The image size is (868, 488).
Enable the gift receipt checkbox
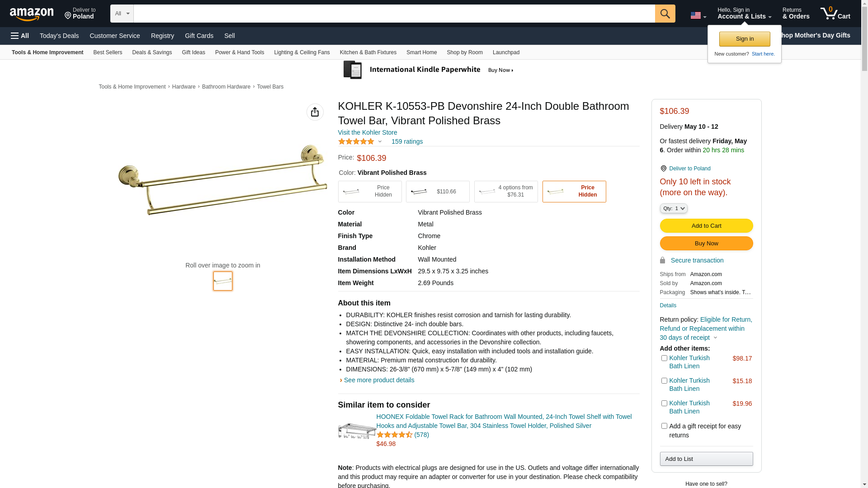[x=664, y=426]
